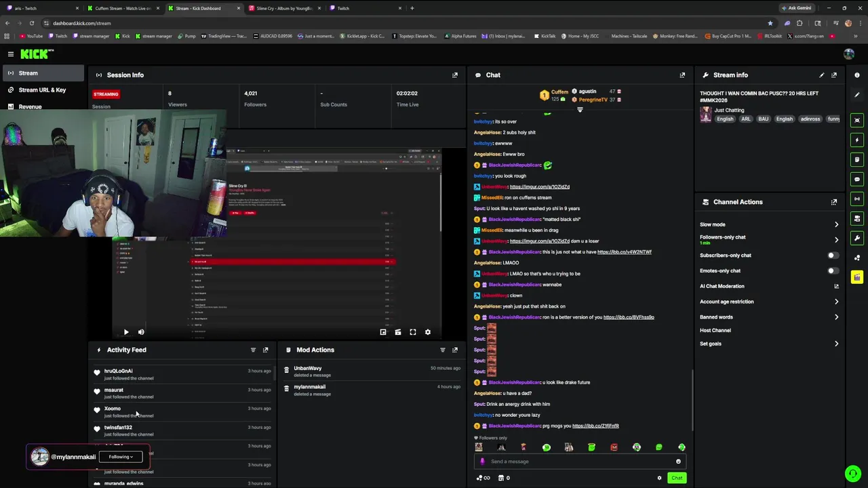Toggle the stream preview widget in the sidebar

tap(857, 121)
